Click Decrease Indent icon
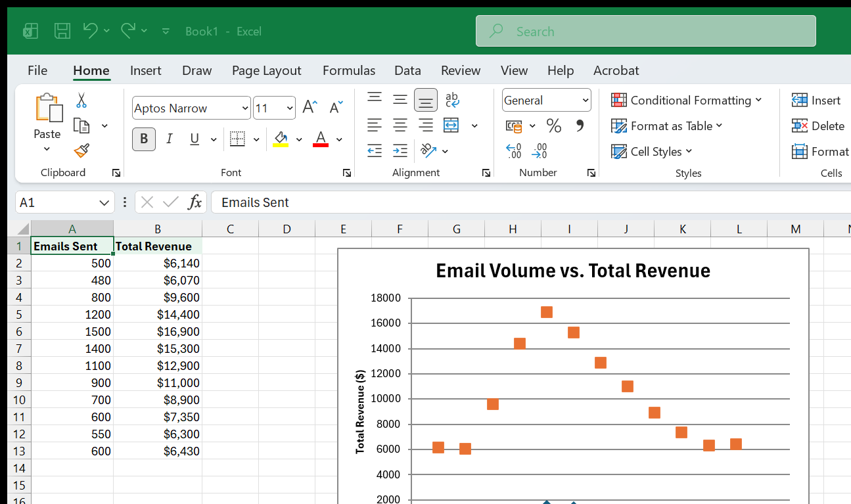 pyautogui.click(x=375, y=151)
